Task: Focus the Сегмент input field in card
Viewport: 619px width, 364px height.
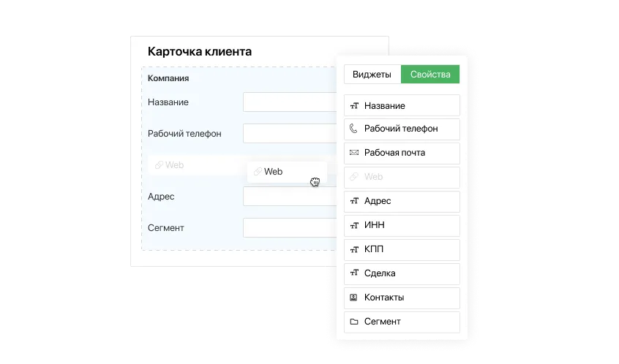Action: (x=290, y=227)
